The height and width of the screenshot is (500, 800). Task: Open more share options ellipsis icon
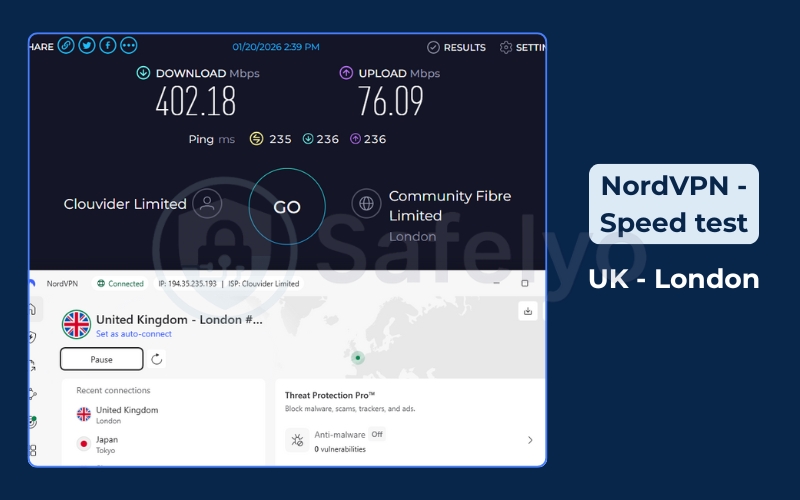129,45
